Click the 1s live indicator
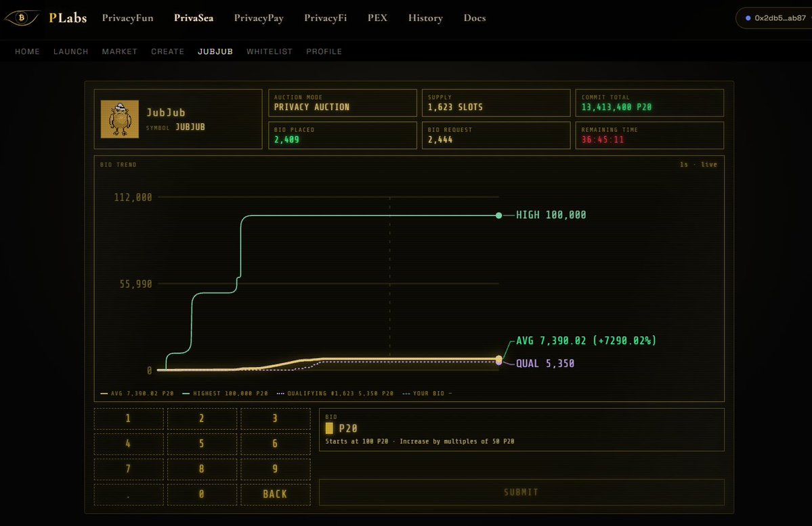The image size is (812, 526). (699, 165)
